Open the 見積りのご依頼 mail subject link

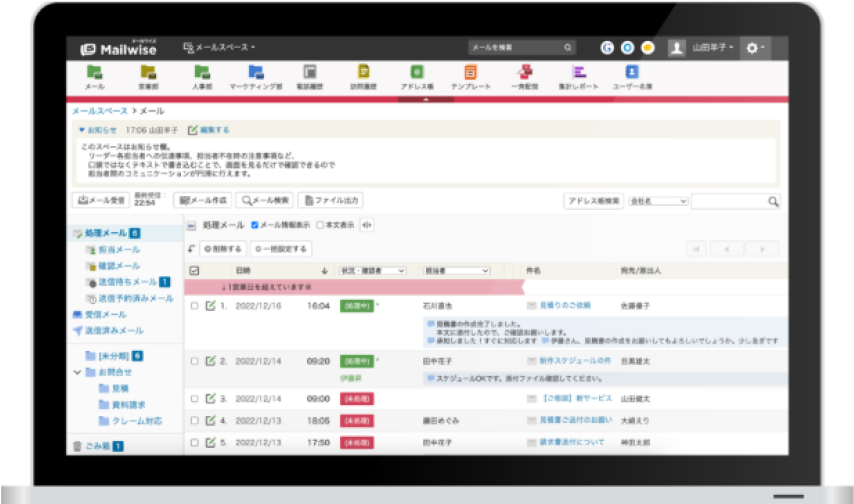[x=564, y=306]
